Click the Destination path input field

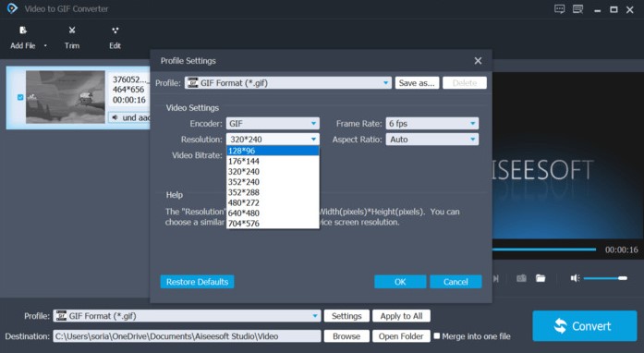(187, 336)
